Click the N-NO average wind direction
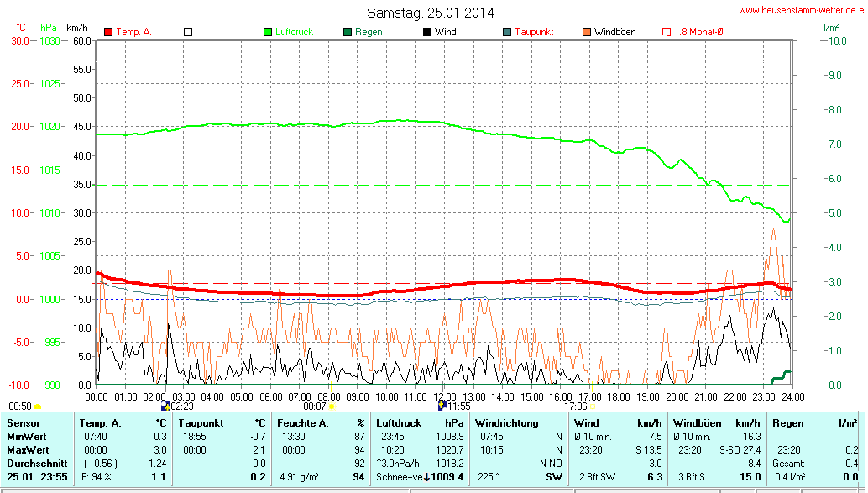The image size is (868, 493). (x=551, y=463)
